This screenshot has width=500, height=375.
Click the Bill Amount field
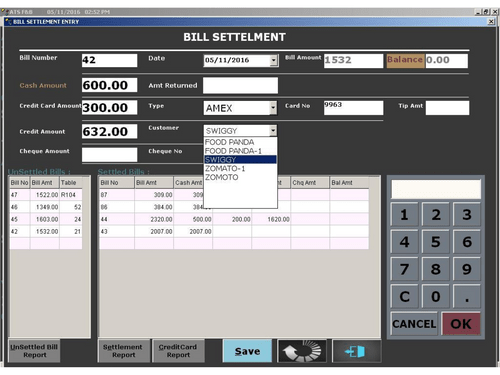coord(353,61)
